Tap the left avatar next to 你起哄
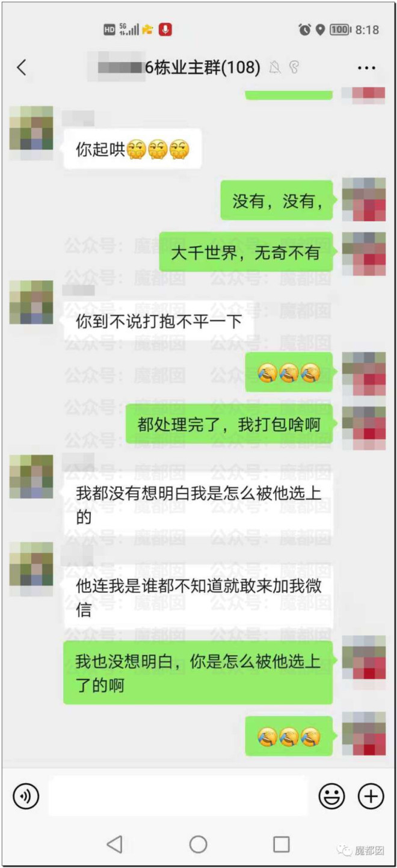Screen dimensions: 397x868 (31, 128)
